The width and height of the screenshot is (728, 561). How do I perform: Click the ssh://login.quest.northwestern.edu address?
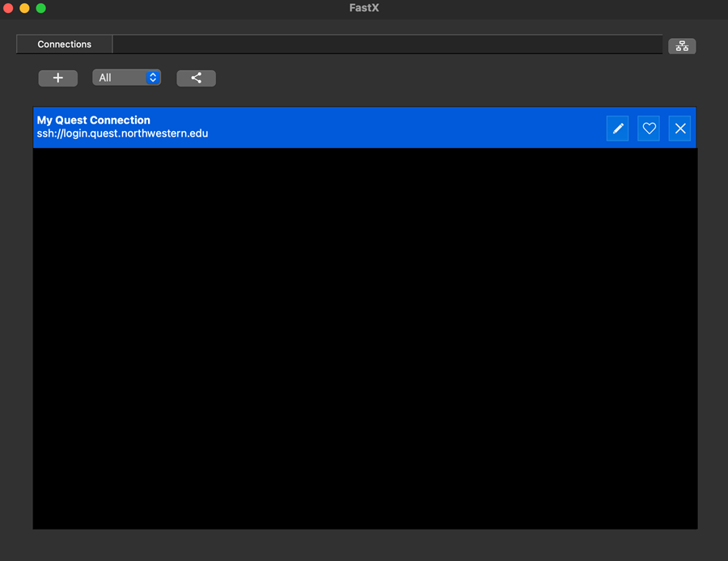(122, 133)
